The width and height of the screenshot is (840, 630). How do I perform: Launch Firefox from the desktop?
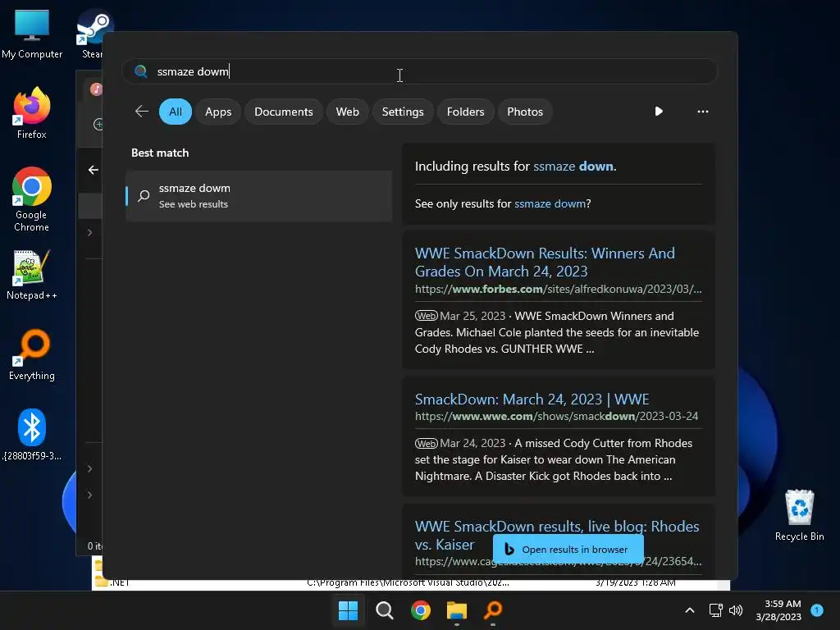coord(32,113)
